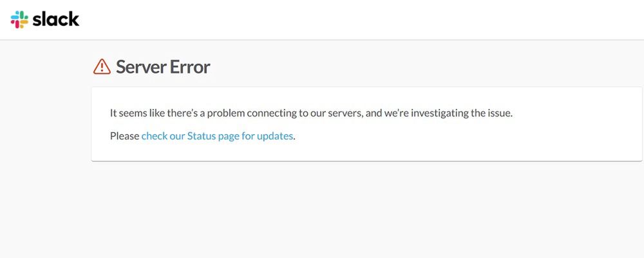Click the word Please before the link
The image size is (644, 258).
click(124, 136)
